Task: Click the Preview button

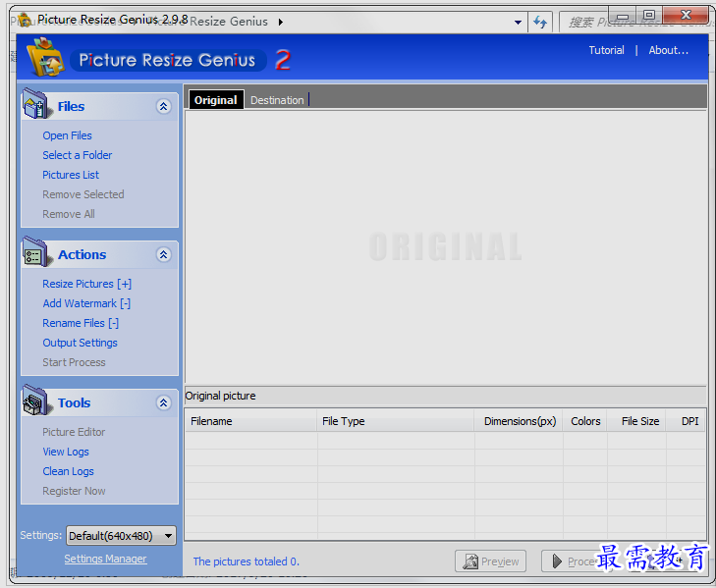Action: point(490,561)
